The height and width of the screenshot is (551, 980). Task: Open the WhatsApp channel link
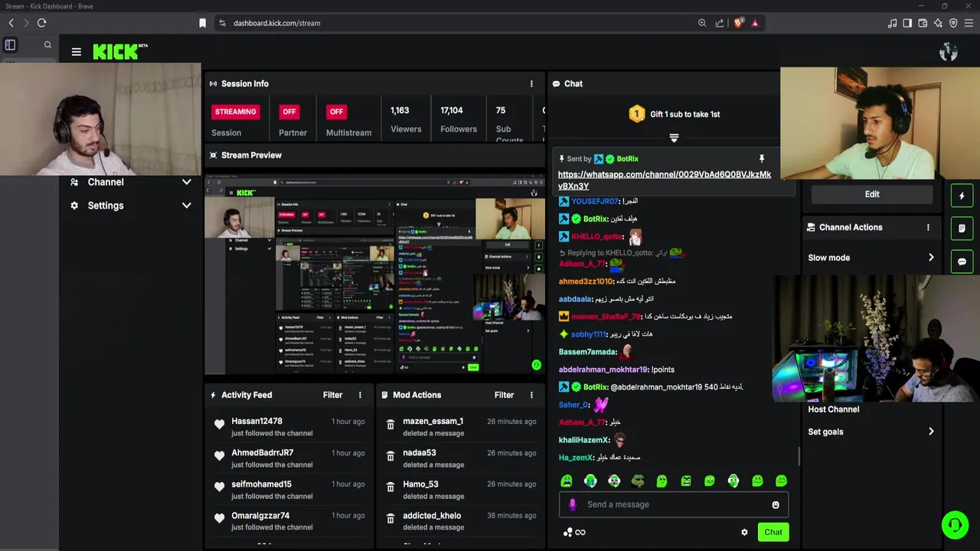[665, 181]
